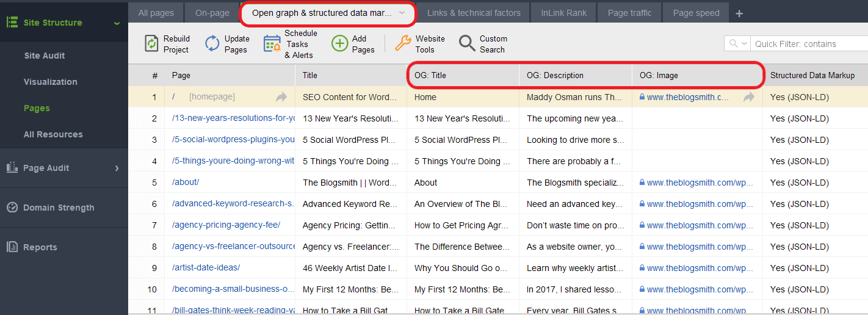Add a new tab with plus button

click(x=739, y=13)
